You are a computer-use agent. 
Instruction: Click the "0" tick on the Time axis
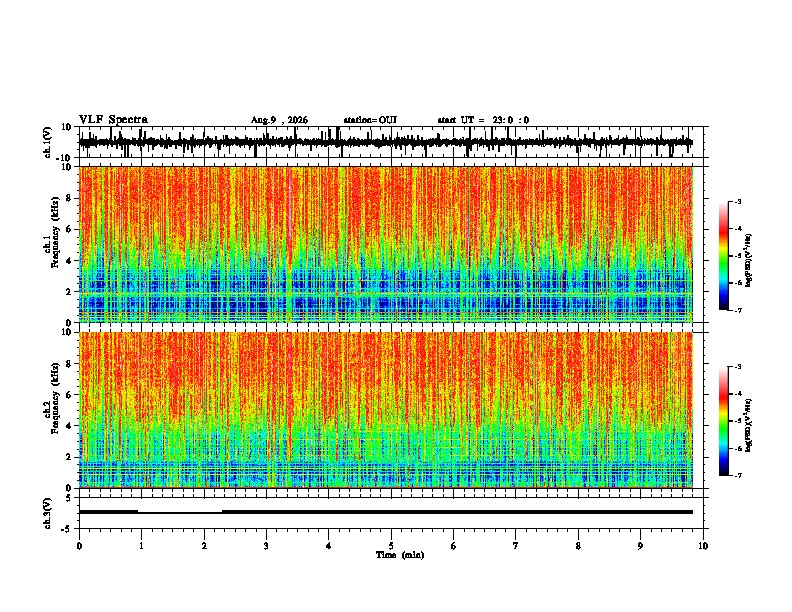[x=79, y=546]
